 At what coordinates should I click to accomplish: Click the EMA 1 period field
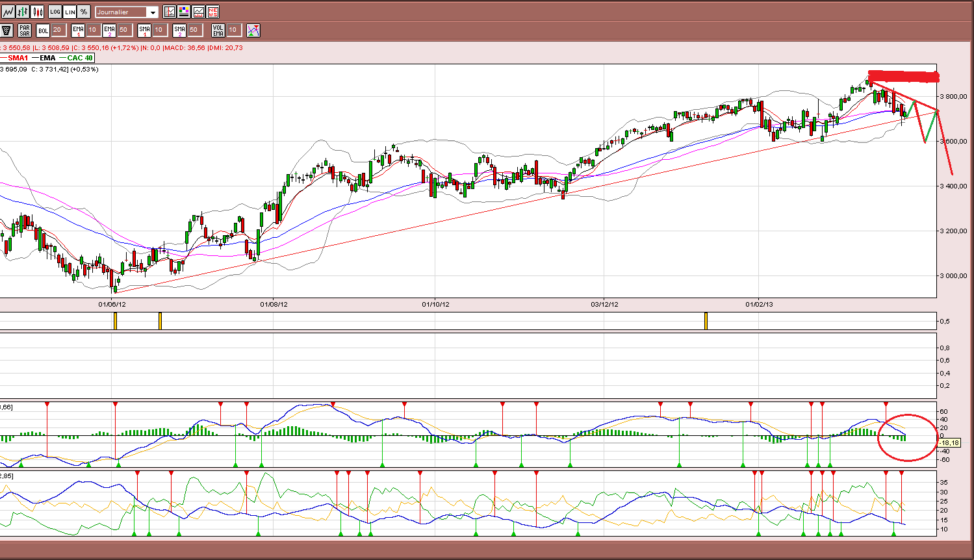point(93,30)
